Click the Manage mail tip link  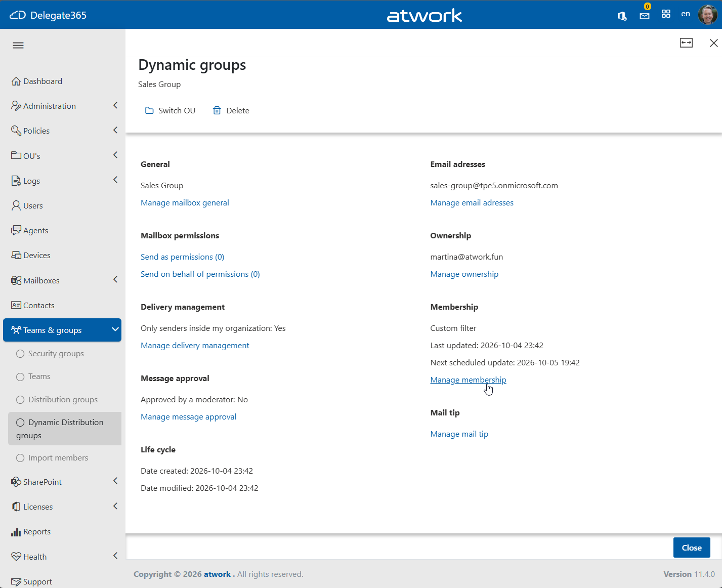(x=459, y=434)
